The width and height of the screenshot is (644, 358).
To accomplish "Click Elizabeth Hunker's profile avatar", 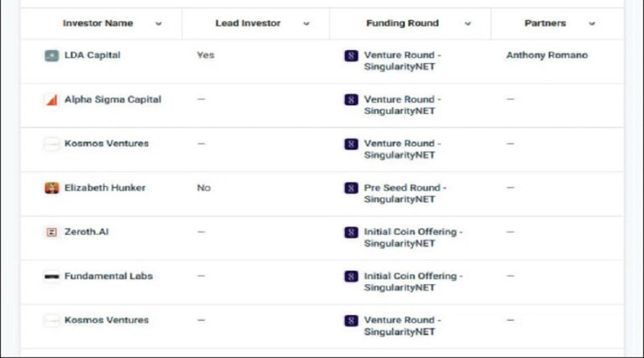I will click(x=52, y=188).
